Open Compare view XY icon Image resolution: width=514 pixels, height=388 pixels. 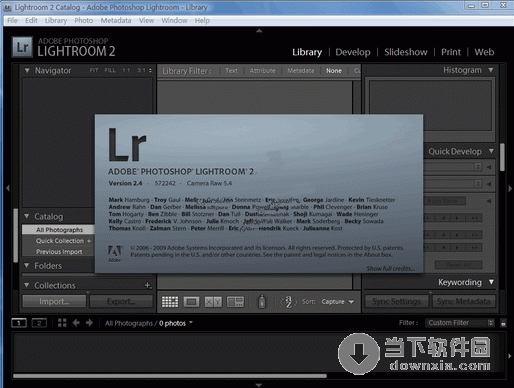tap(213, 302)
